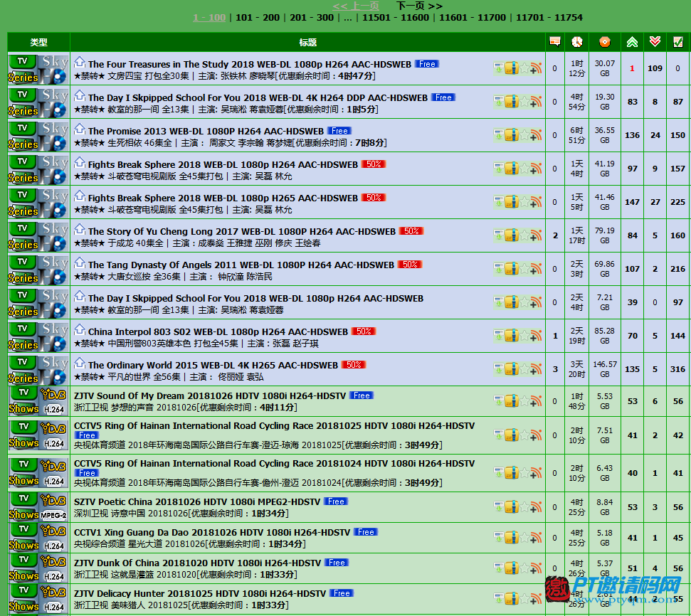Open CCTV5 Hainan Cycling Race 20181024 torrent
The image size is (691, 616).
pos(274,464)
